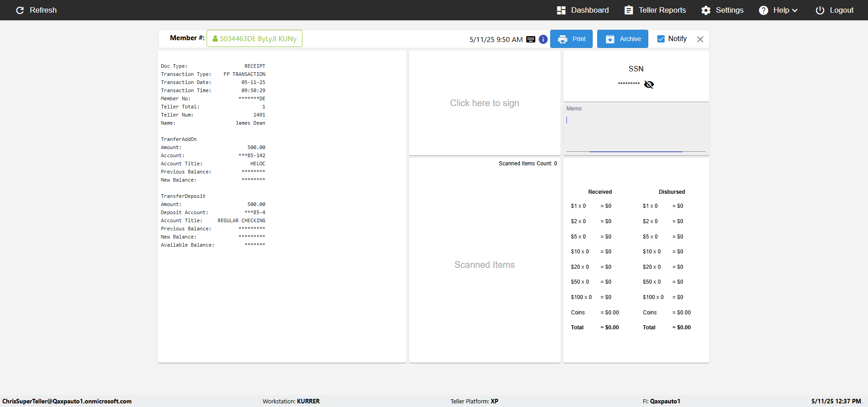Expand the Help dropdown
Screen dimensions: 868x407
pyautogui.click(x=778, y=10)
